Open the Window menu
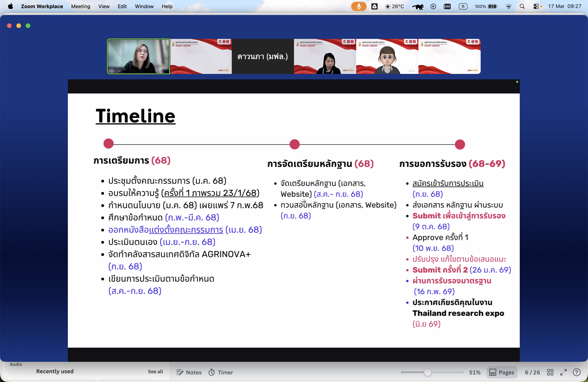This screenshot has height=382, width=588. (144, 6)
